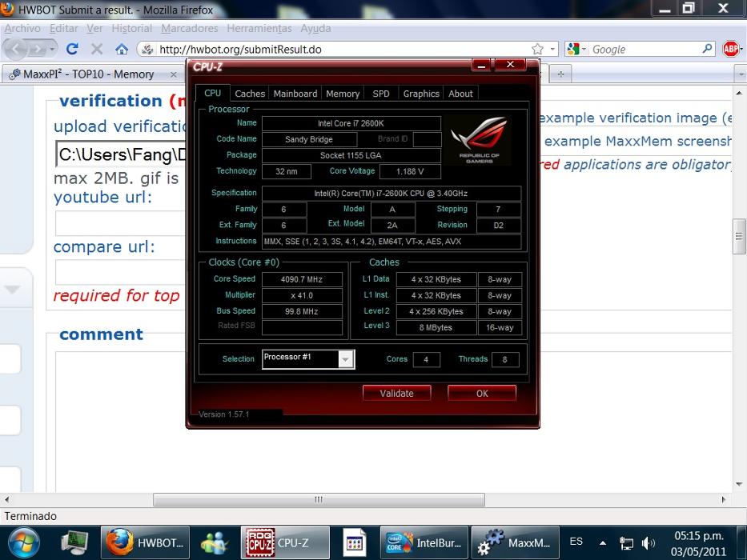Screen dimensions: 747x560
Task: Click Specification i7-2600K CPU text
Action: (391, 194)
